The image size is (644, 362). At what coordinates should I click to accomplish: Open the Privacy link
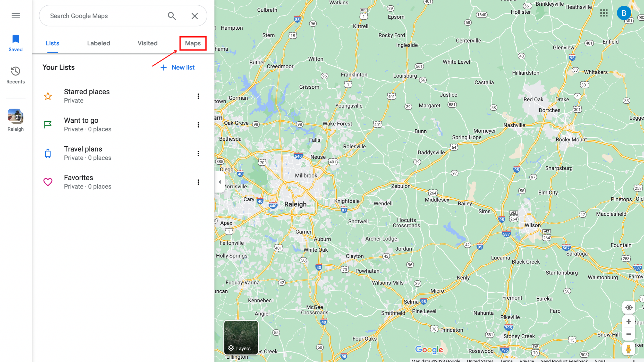point(527,360)
